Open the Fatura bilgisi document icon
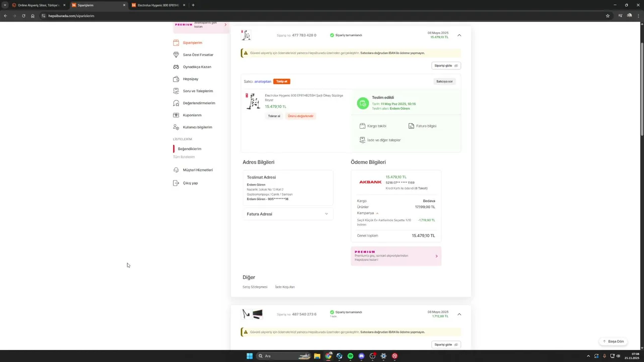The width and height of the screenshot is (644, 362). point(411,126)
